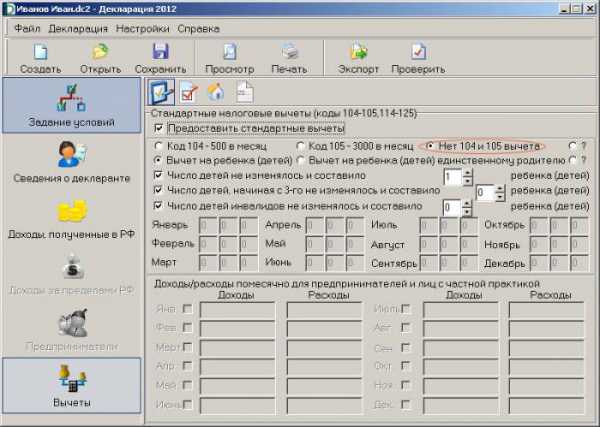Click the first Январь children field
The height and width of the screenshot is (427, 600).
click(x=208, y=225)
